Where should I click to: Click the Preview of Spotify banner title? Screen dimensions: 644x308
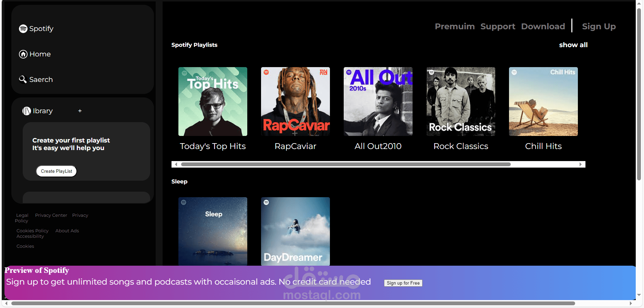37,270
